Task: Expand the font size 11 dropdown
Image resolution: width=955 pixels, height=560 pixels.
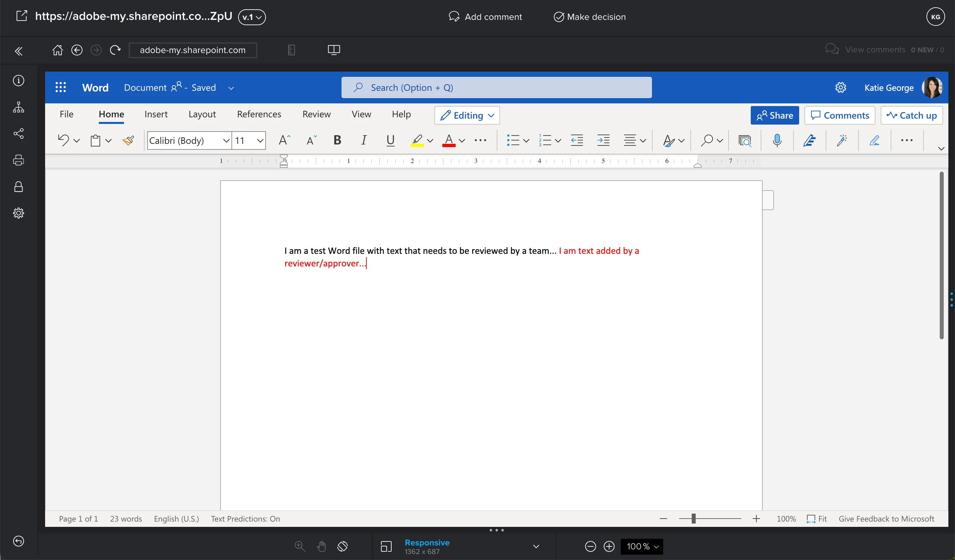Action: (260, 140)
